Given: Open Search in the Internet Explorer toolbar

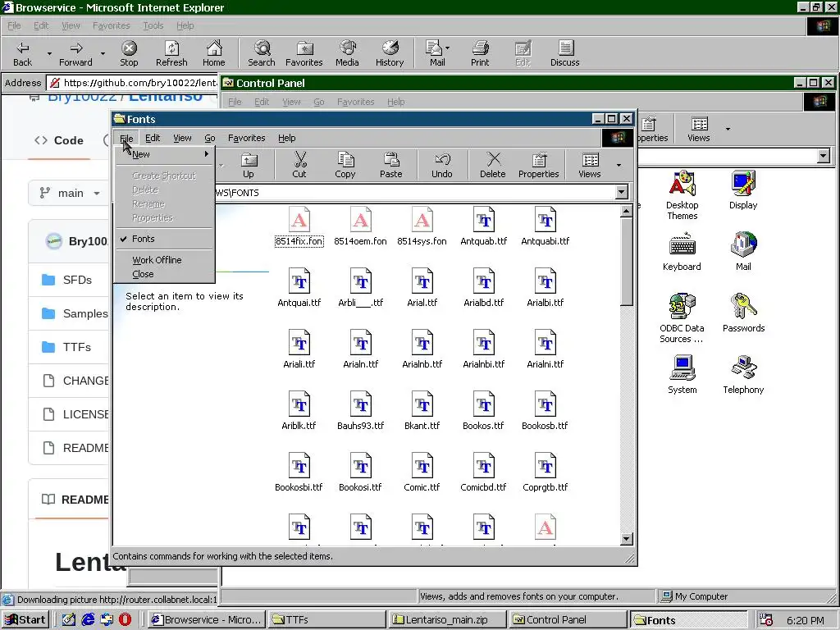Looking at the screenshot, I should [x=262, y=53].
